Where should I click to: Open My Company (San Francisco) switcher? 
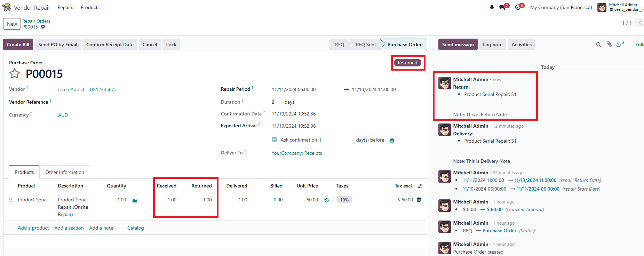(x=561, y=7)
